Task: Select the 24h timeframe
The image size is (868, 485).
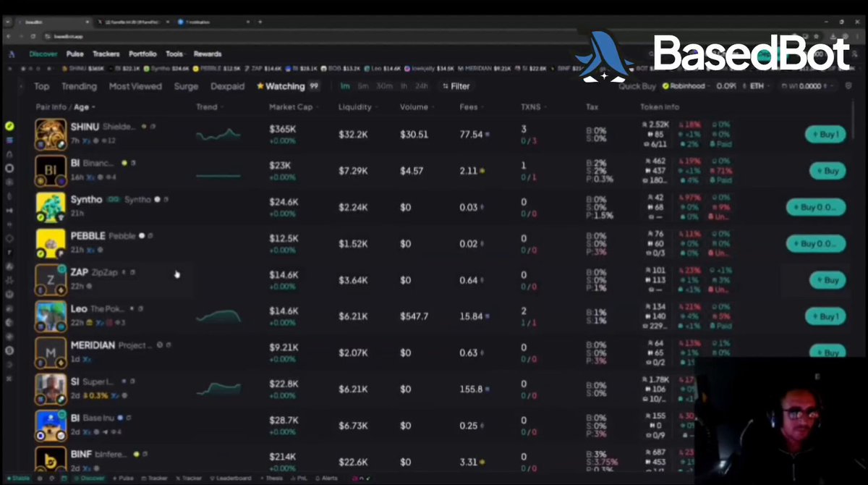Action: click(421, 86)
